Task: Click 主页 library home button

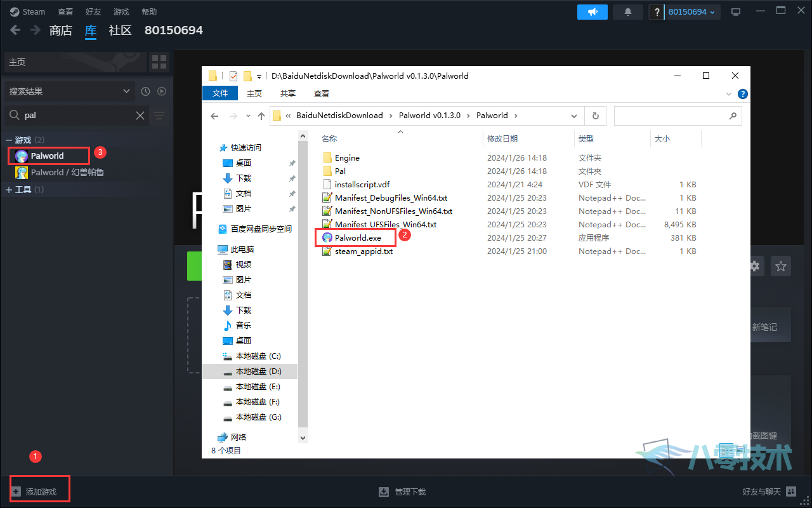Action: (x=75, y=62)
